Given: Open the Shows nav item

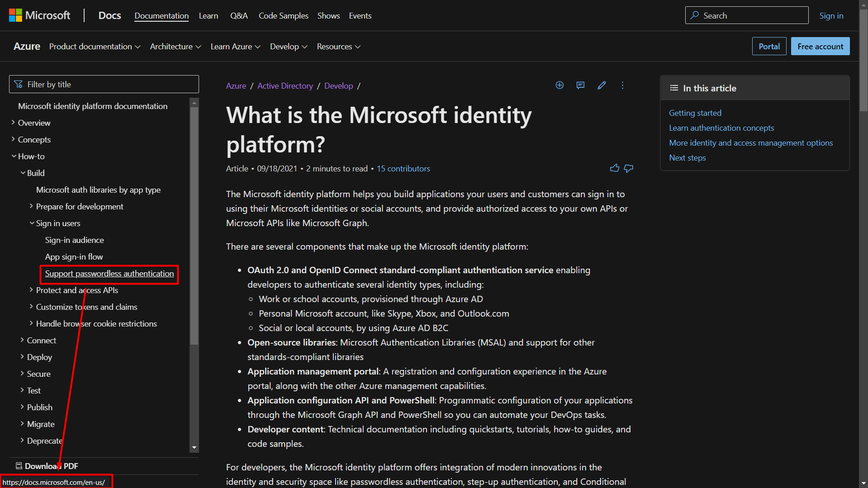Looking at the screenshot, I should 328,16.
